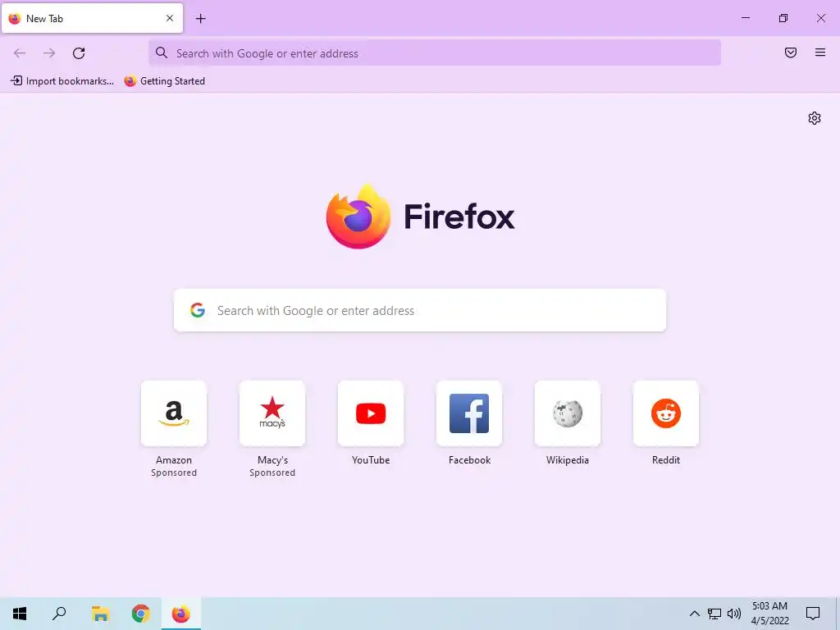Click the Macy's label text
The height and width of the screenshot is (630, 840).
[x=272, y=459]
